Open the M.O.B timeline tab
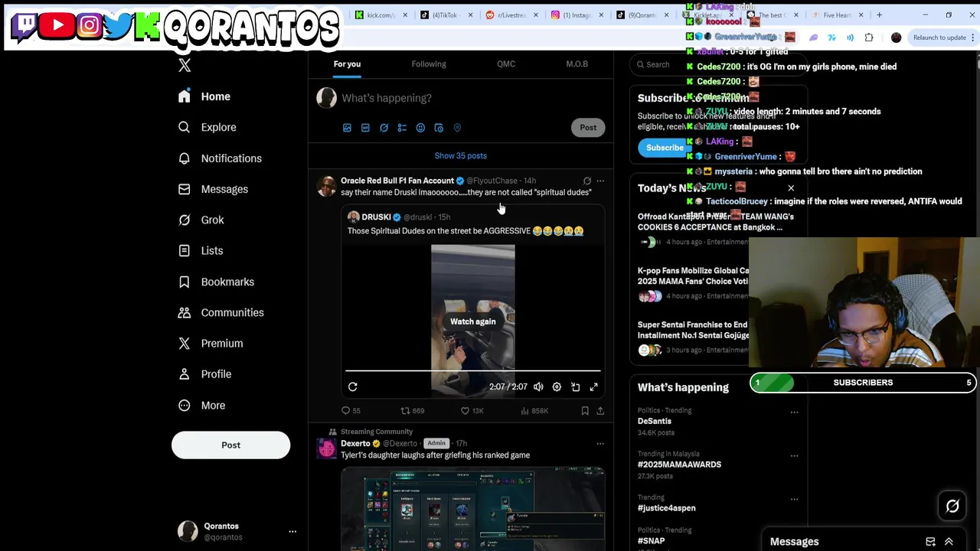980x551 pixels. point(577,64)
